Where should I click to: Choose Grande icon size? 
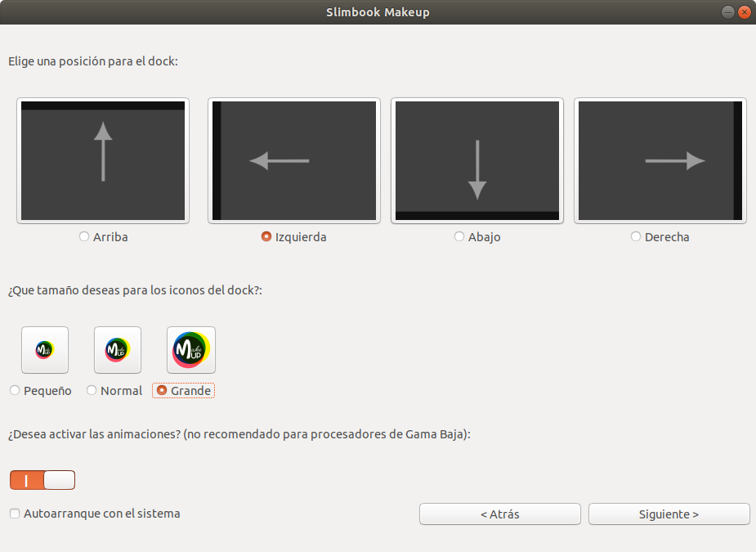(x=162, y=391)
